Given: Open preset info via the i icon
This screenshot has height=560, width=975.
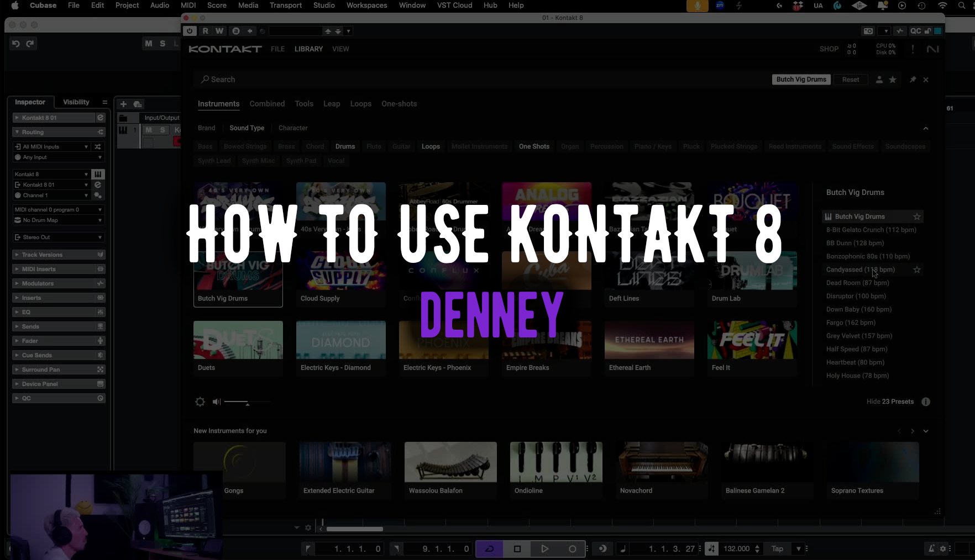Looking at the screenshot, I should tap(926, 401).
